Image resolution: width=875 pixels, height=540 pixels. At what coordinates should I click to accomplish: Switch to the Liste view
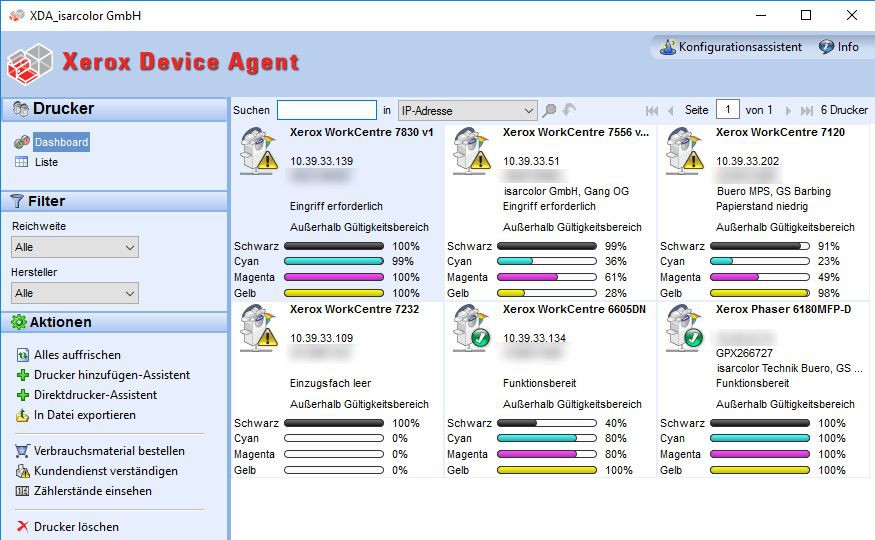click(46, 162)
